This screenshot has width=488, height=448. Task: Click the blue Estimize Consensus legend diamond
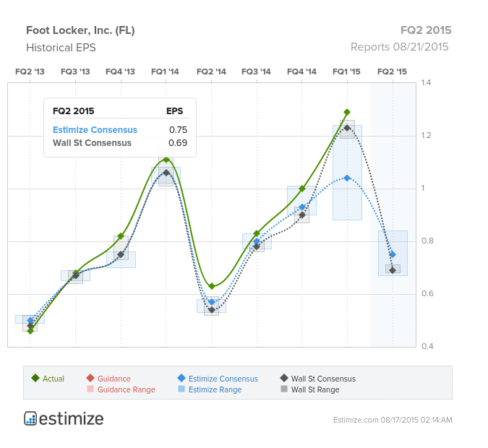[x=181, y=378]
